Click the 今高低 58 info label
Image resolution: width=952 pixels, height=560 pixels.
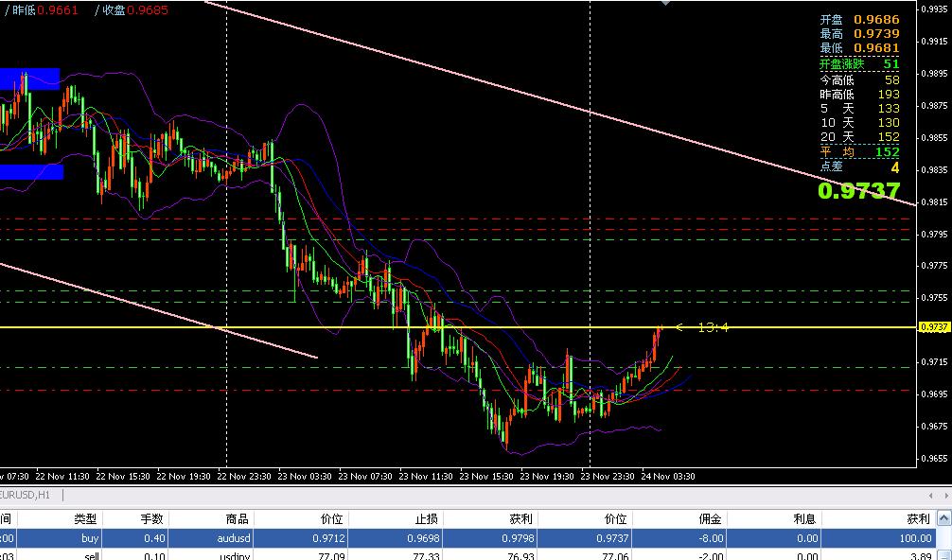coord(859,80)
